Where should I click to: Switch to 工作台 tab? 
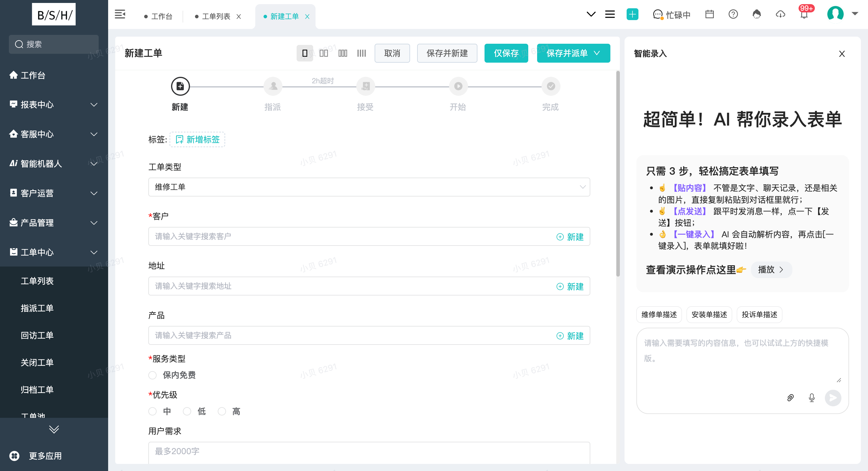click(x=158, y=17)
